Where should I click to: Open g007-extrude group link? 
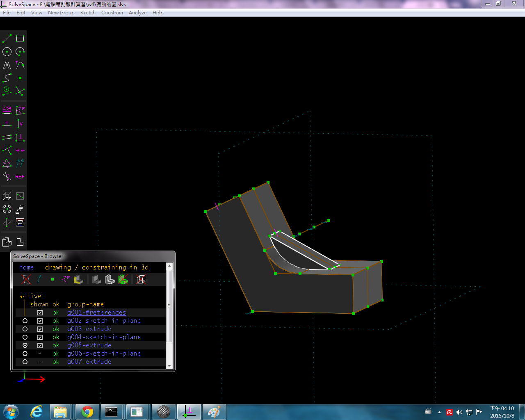[x=89, y=362]
